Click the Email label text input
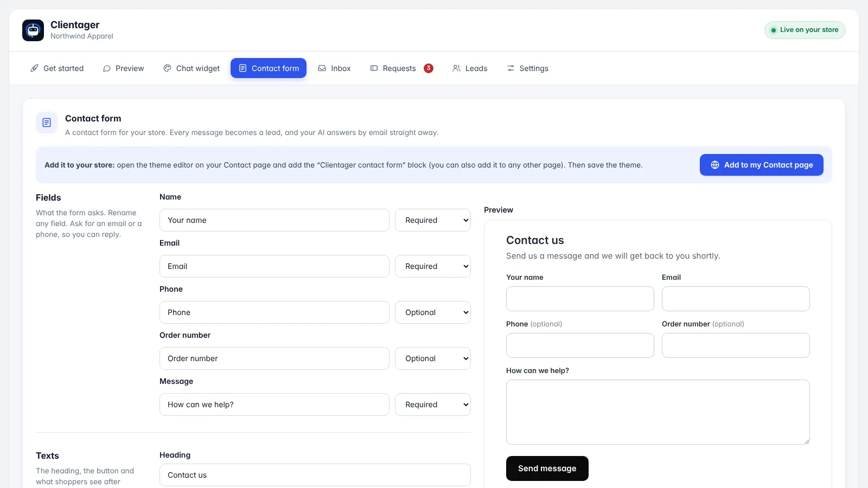This screenshot has height=488, width=868. tap(275, 266)
